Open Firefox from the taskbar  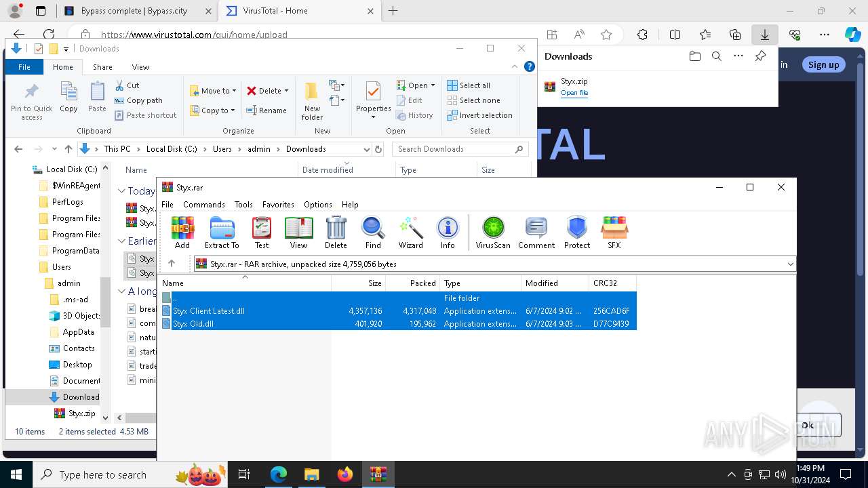345,474
